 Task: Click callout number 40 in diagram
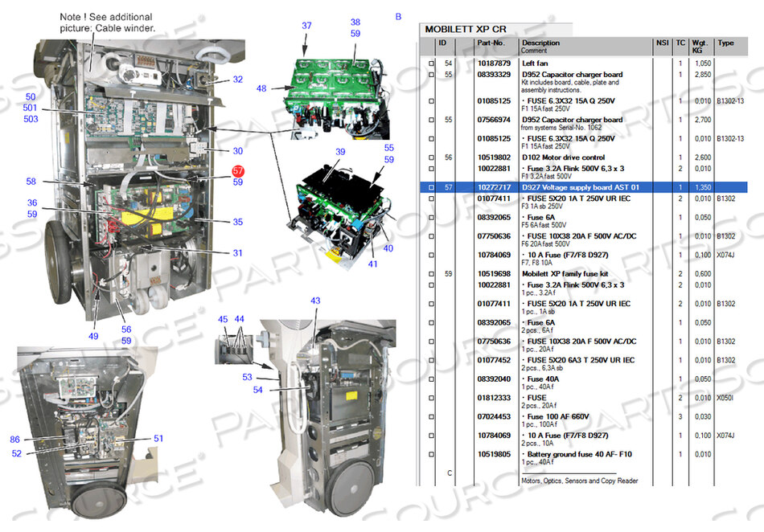click(388, 248)
